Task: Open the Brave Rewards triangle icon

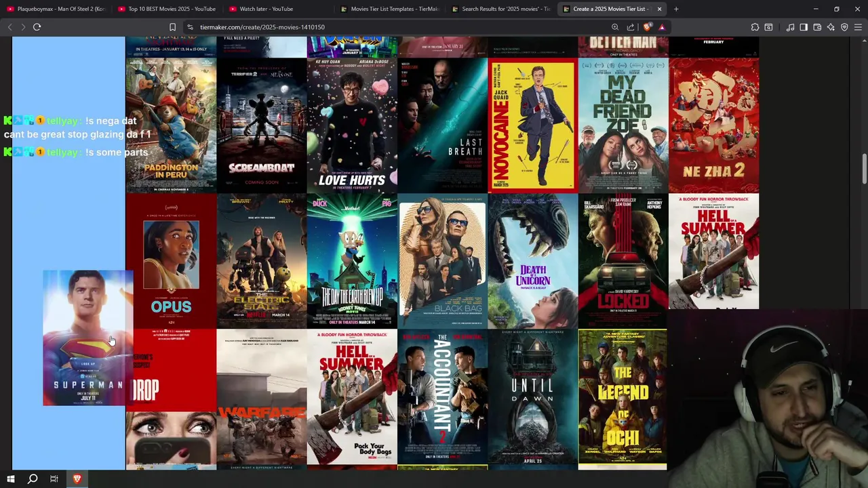Action: 661,27
